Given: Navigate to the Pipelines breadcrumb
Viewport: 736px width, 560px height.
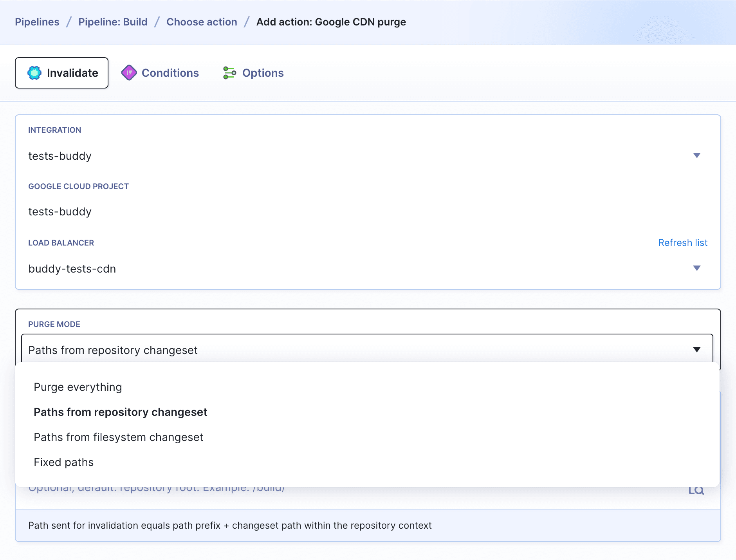Looking at the screenshot, I should coord(37,22).
